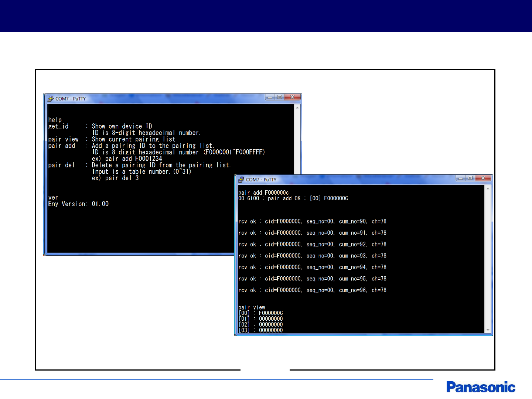This screenshot has height=399, width=532.
Task: Click scroll-down arrow in the rcv ok PuTTY window
Action: (x=488, y=330)
